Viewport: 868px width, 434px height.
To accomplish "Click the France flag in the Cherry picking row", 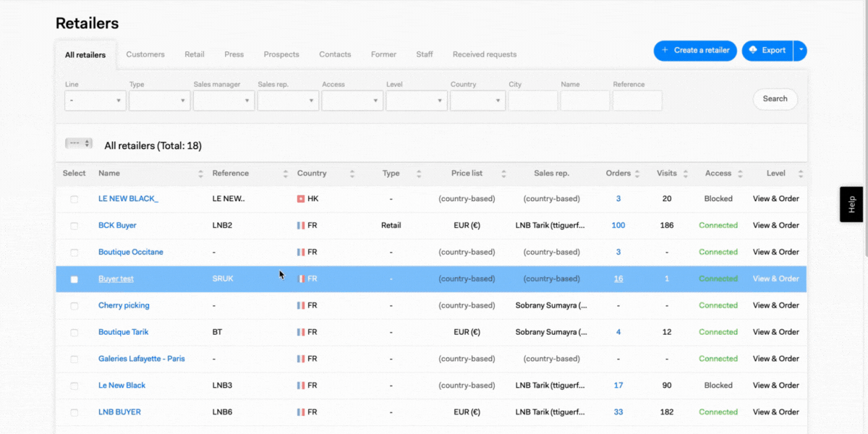I will click(x=301, y=306).
